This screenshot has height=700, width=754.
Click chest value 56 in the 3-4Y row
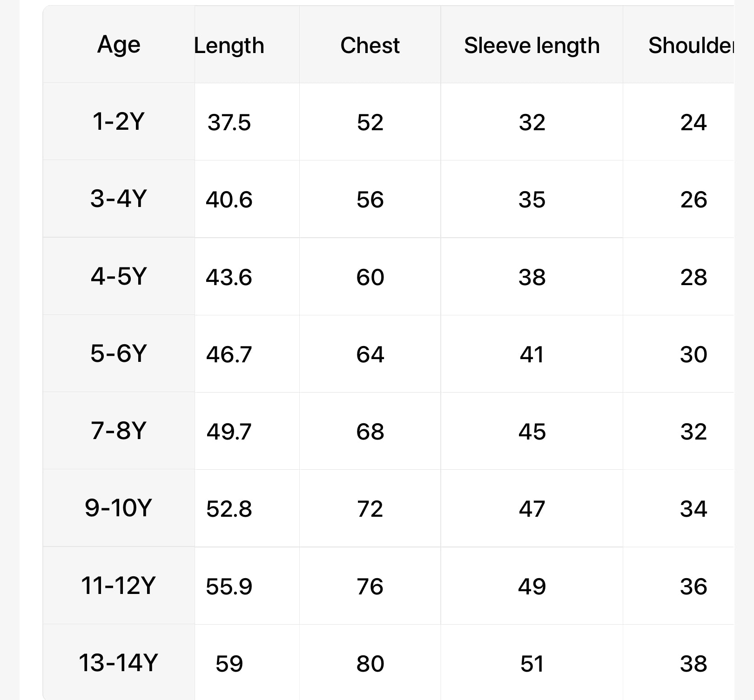pos(370,200)
